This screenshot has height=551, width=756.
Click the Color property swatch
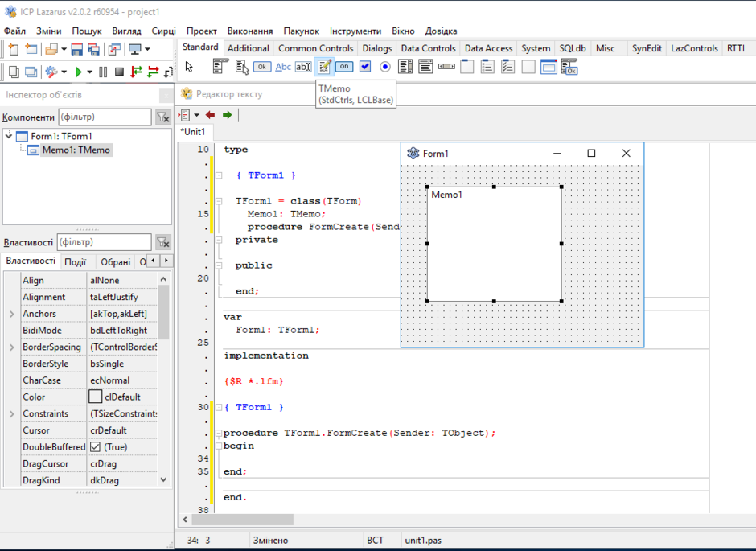pyautogui.click(x=96, y=397)
